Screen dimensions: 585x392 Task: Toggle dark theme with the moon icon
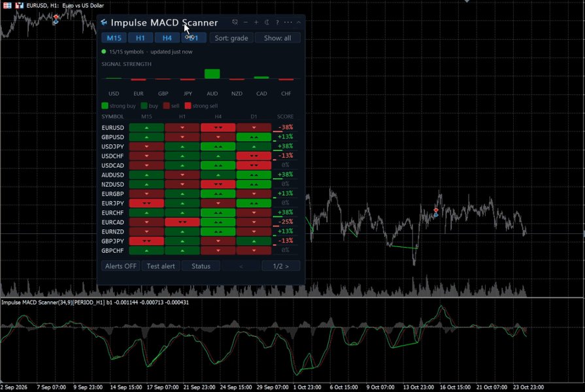[x=267, y=22]
